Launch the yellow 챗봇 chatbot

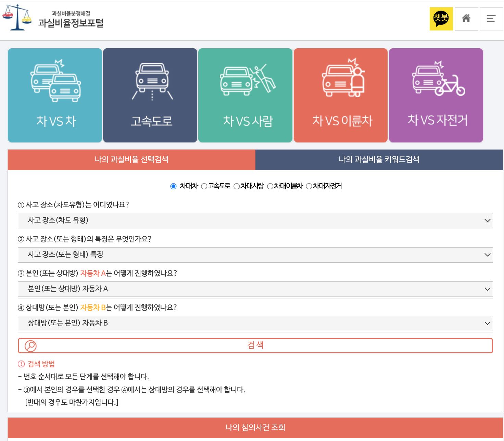pos(441,19)
